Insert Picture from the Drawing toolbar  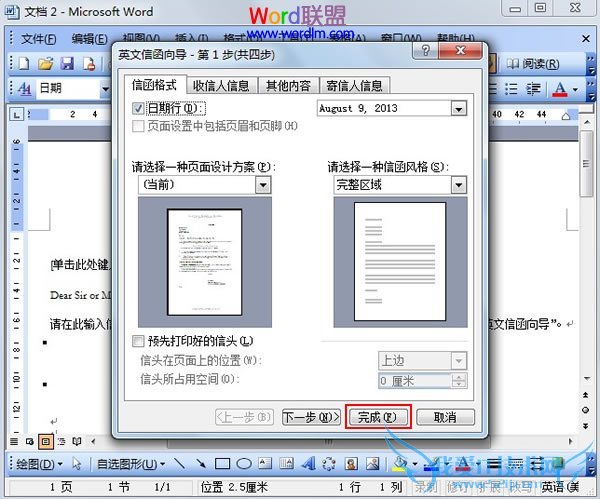coord(372,464)
